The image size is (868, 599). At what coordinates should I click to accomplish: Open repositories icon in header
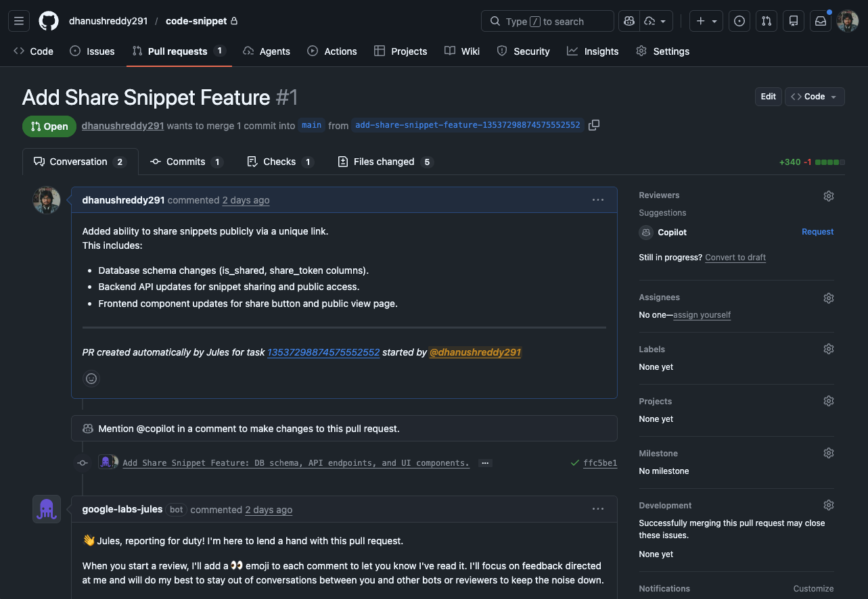[x=794, y=21]
